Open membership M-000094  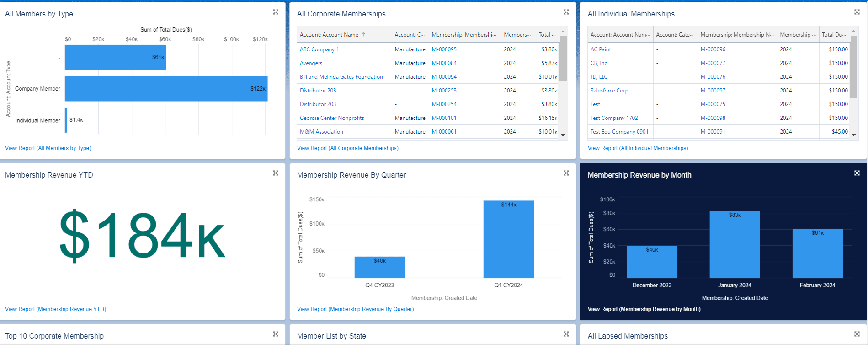click(444, 77)
